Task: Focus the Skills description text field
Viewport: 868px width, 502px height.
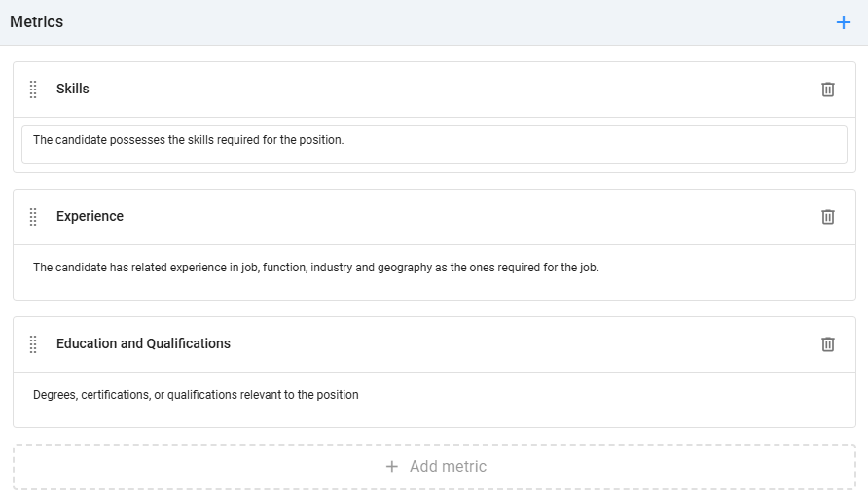Action: [x=434, y=145]
